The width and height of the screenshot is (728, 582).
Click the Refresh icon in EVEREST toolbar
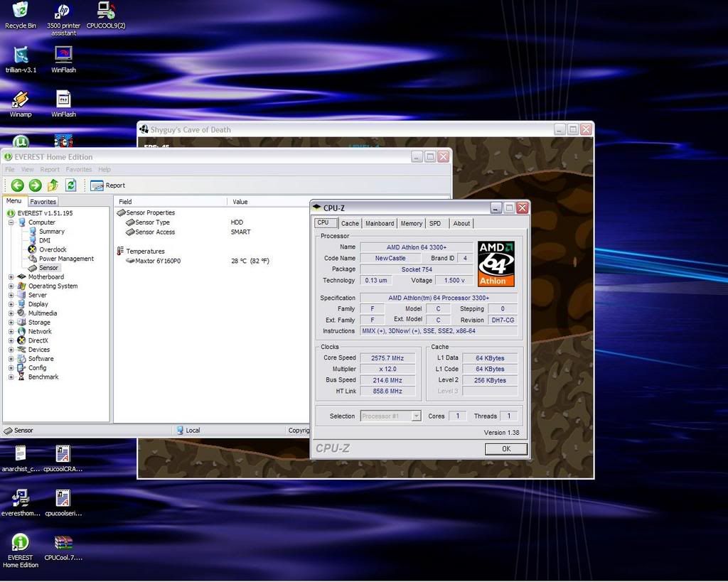point(70,185)
